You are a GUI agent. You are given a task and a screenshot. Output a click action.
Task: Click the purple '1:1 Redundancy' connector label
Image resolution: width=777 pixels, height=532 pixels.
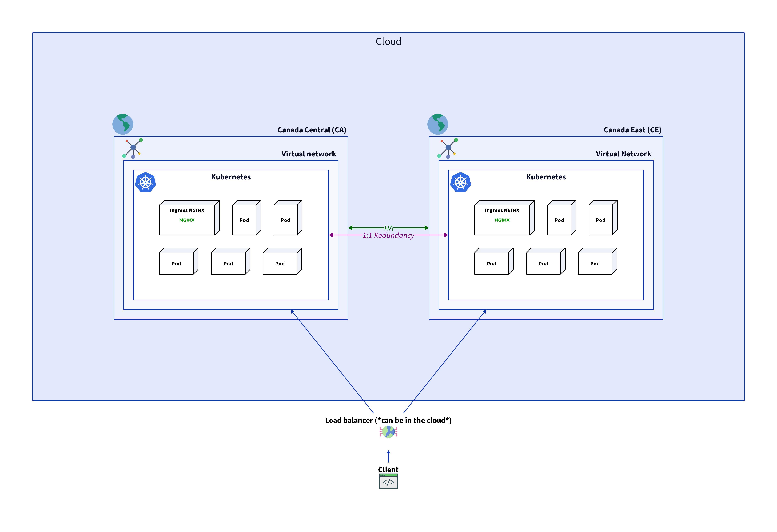(x=388, y=236)
